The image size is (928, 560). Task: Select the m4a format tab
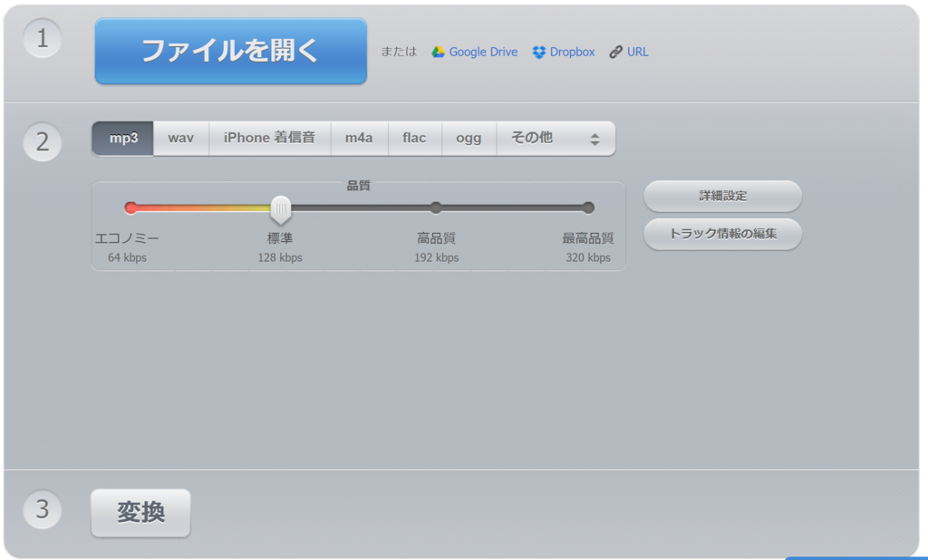359,139
